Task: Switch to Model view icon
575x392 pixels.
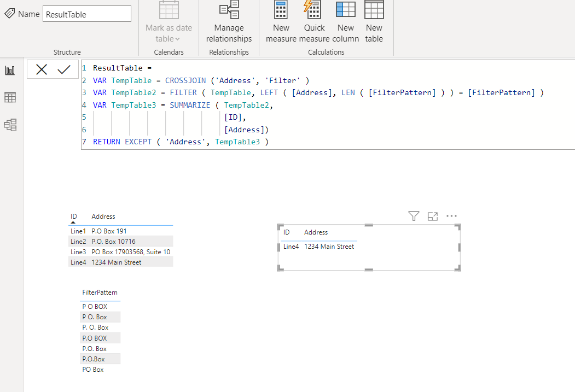Action: (x=10, y=125)
